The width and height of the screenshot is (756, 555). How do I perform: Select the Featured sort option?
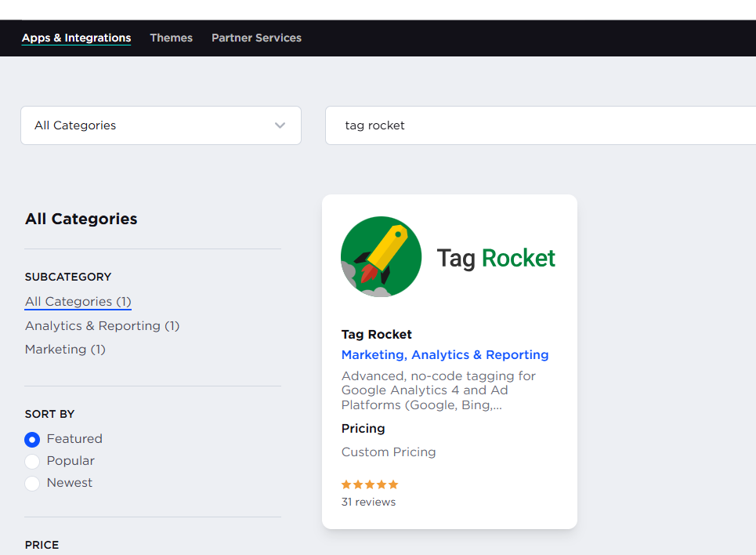(32, 439)
